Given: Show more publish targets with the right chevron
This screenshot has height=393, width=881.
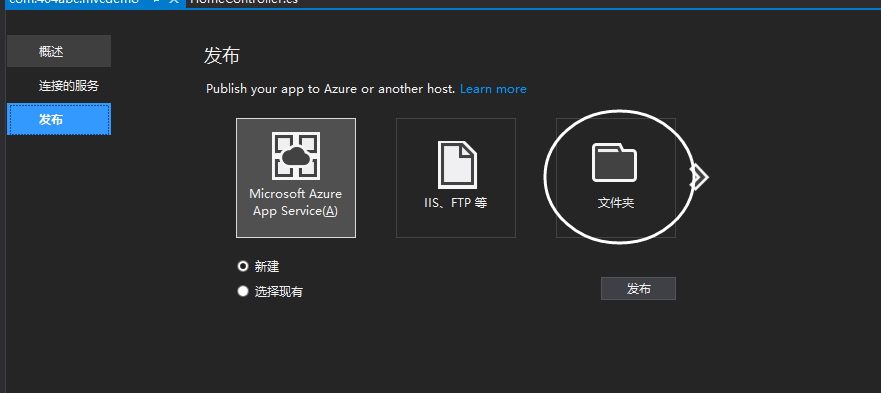Looking at the screenshot, I should (x=700, y=178).
